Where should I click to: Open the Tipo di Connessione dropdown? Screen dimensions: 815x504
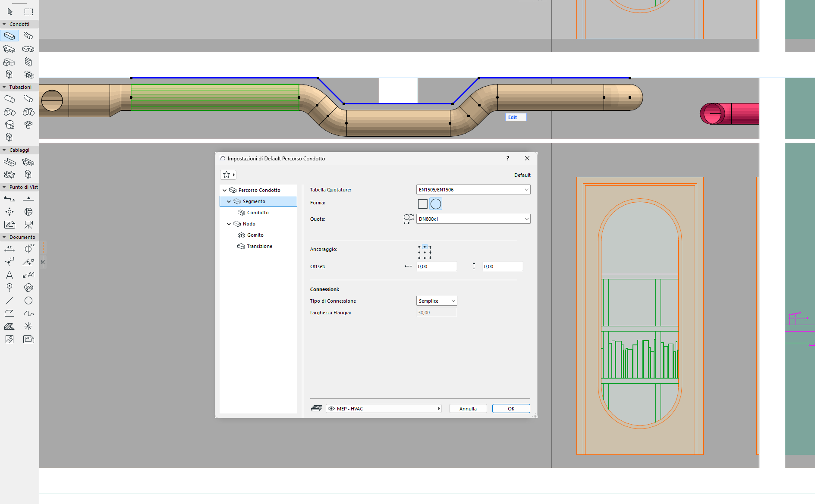pyautogui.click(x=437, y=301)
